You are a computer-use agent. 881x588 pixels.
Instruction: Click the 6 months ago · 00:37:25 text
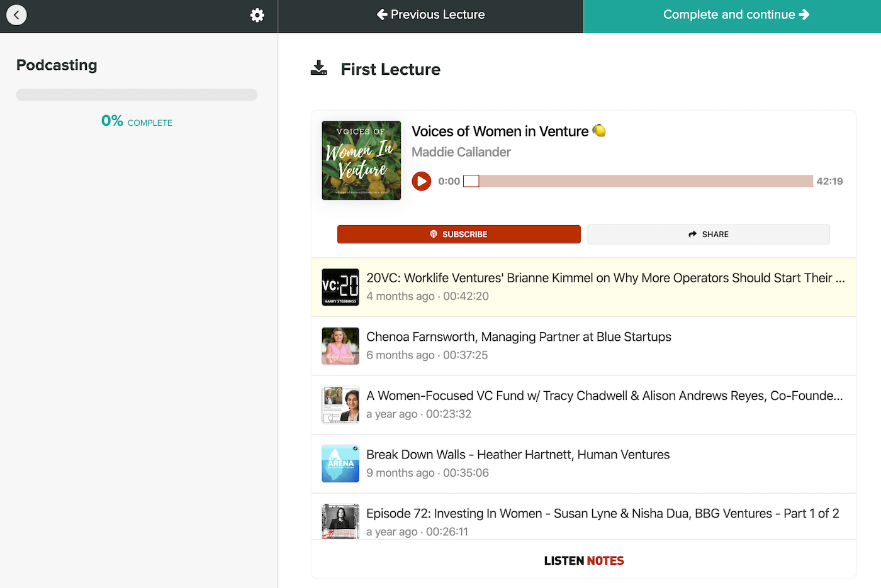[x=427, y=355]
